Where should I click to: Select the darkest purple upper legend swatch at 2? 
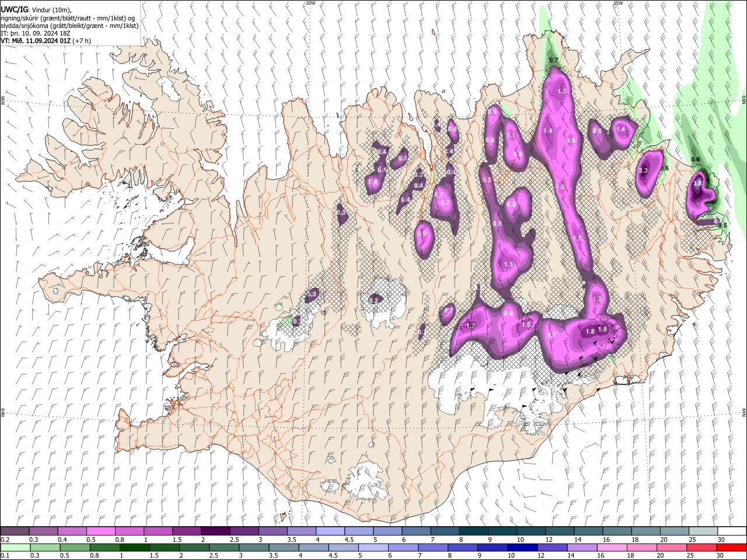pos(215,531)
